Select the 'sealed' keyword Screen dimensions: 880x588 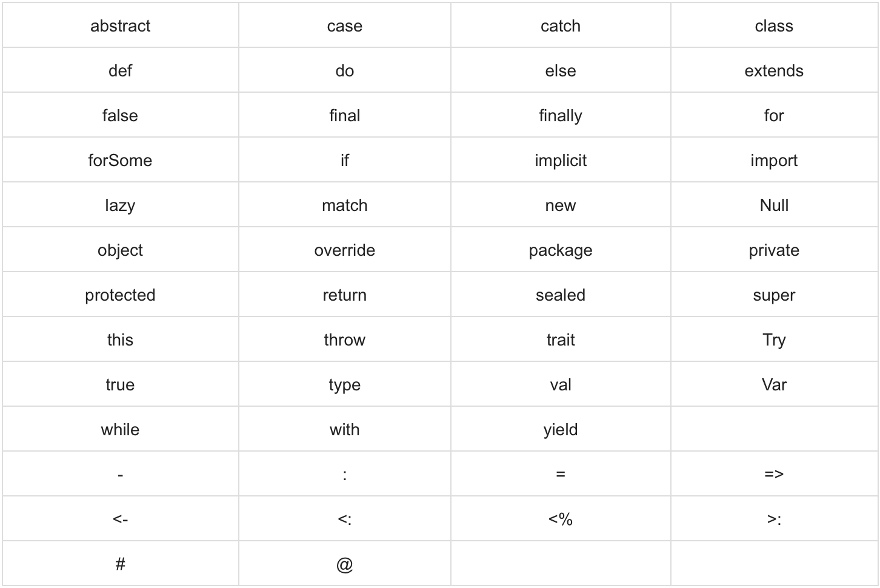point(561,295)
